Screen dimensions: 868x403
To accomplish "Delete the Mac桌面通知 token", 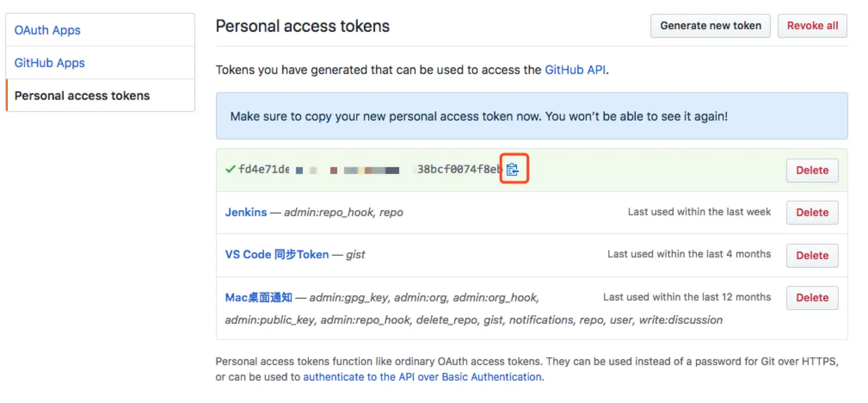I will pos(812,297).
